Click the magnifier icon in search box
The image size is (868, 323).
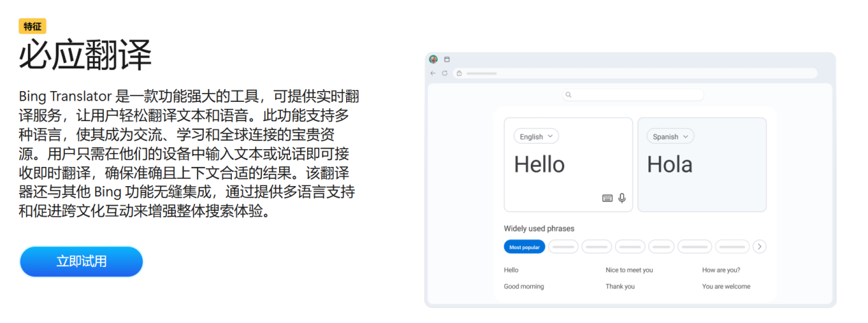(569, 95)
